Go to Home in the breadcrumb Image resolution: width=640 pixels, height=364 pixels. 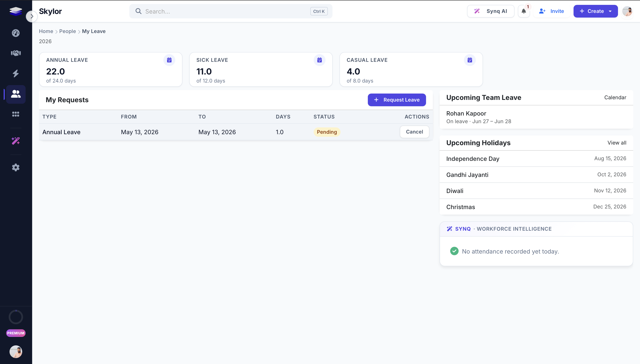(46, 31)
